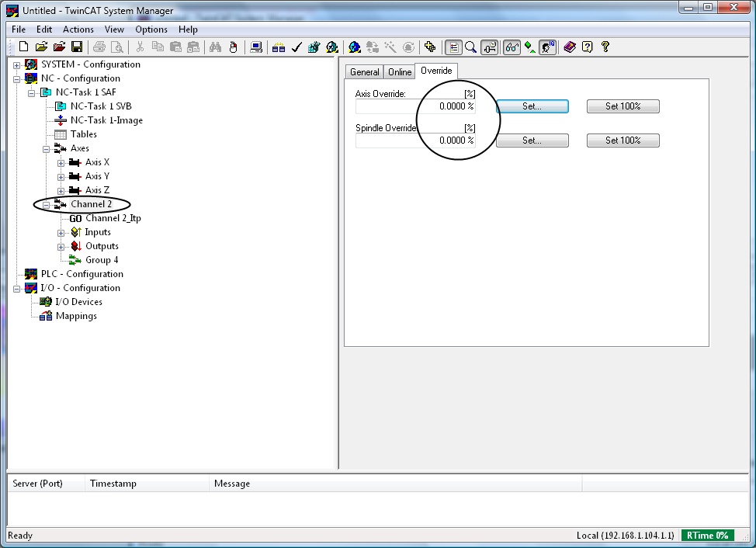Click the Find binoculars icon
This screenshot has height=548, width=756.
[x=215, y=47]
